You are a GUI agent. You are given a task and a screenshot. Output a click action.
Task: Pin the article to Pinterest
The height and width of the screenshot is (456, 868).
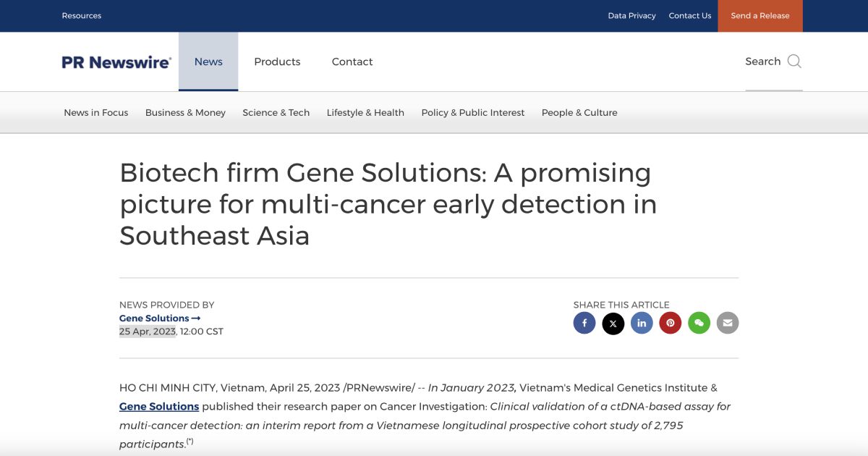tap(670, 323)
